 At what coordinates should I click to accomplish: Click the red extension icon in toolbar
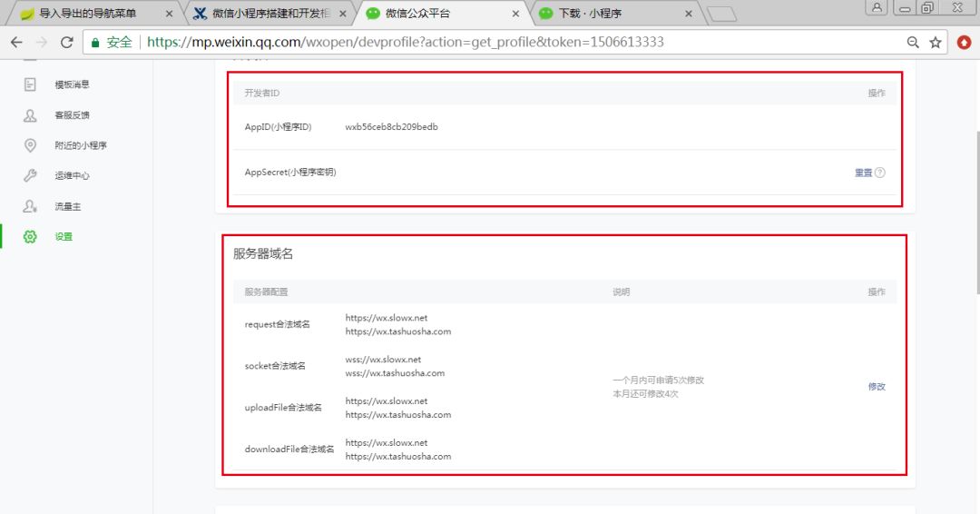coord(965,42)
